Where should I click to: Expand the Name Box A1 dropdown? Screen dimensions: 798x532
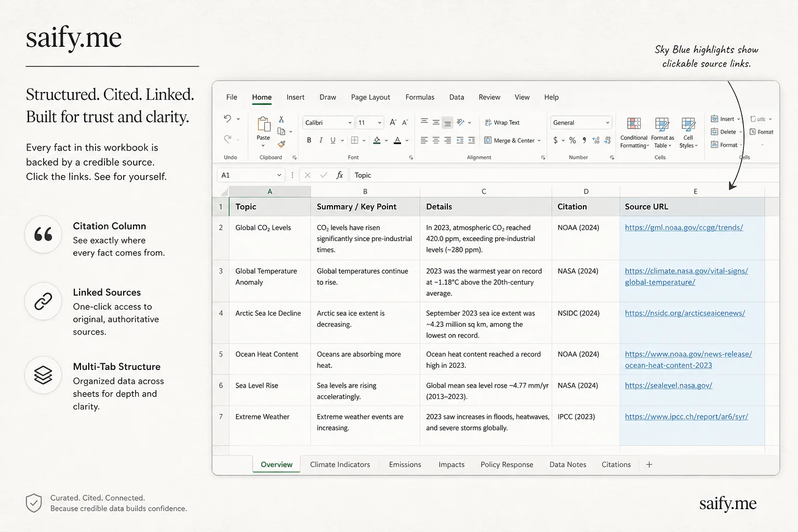coord(279,175)
